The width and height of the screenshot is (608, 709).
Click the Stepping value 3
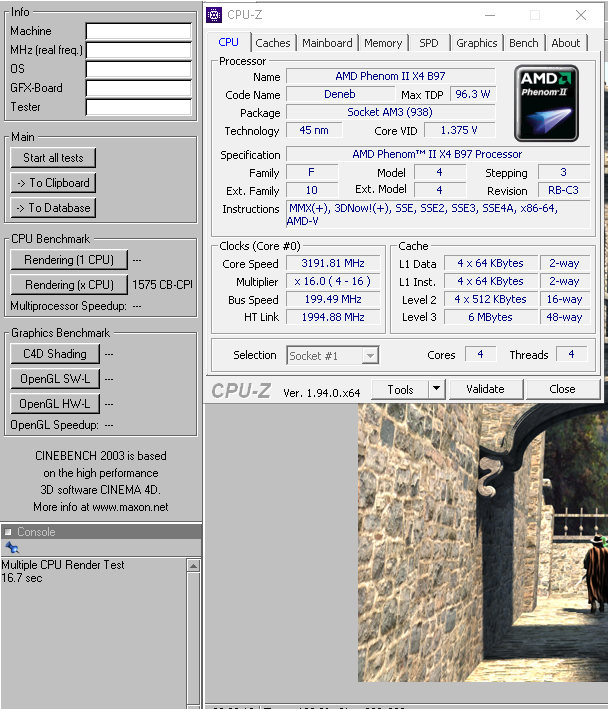563,172
